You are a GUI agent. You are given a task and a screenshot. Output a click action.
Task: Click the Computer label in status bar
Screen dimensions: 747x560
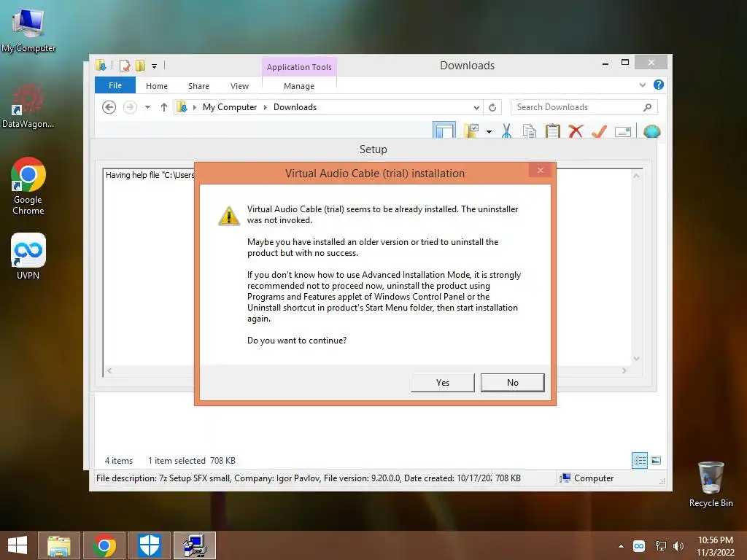point(594,478)
